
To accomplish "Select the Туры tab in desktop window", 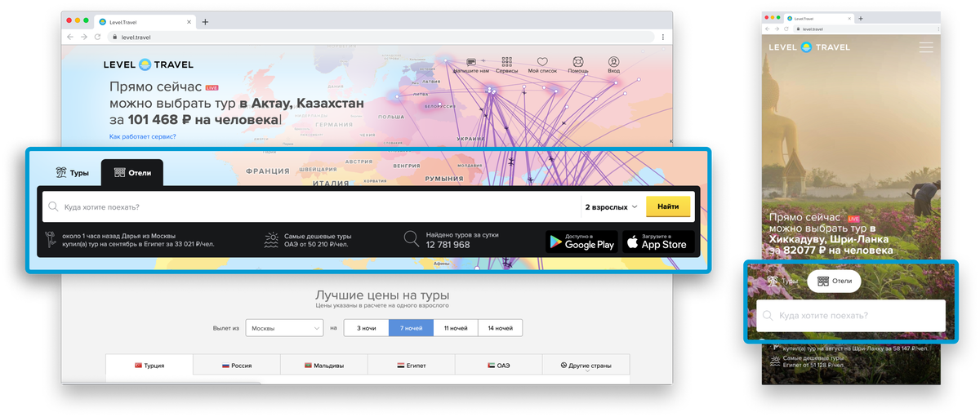I will coord(72,173).
